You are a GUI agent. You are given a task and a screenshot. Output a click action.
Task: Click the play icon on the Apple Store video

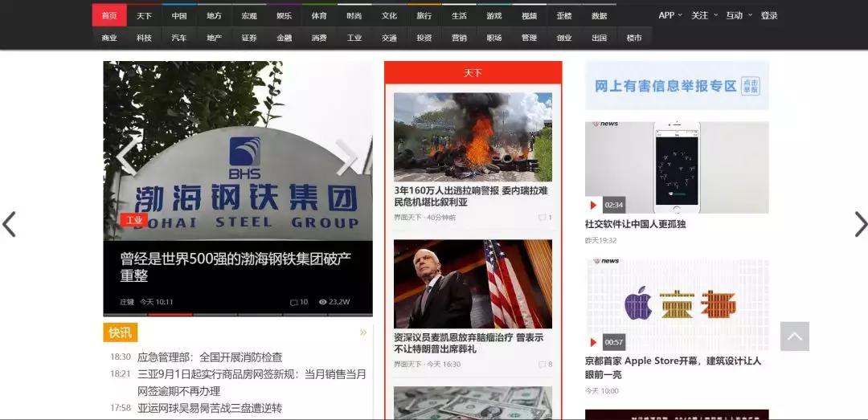click(593, 342)
